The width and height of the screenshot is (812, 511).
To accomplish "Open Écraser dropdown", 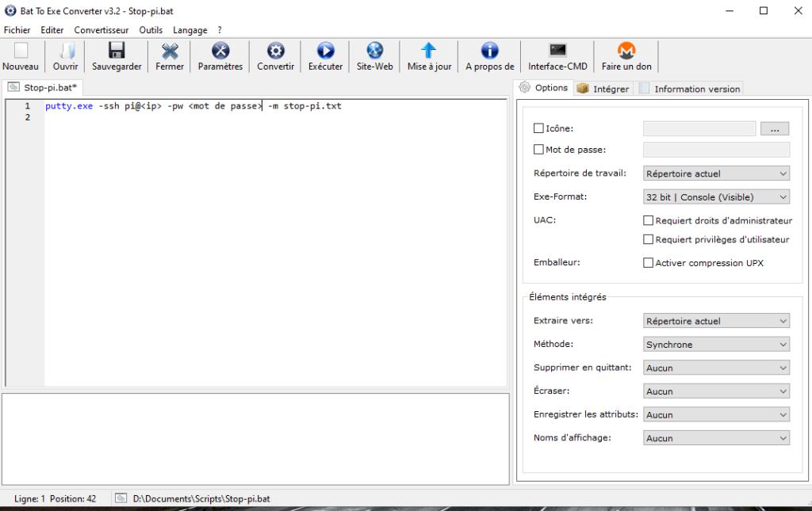I will pos(716,391).
